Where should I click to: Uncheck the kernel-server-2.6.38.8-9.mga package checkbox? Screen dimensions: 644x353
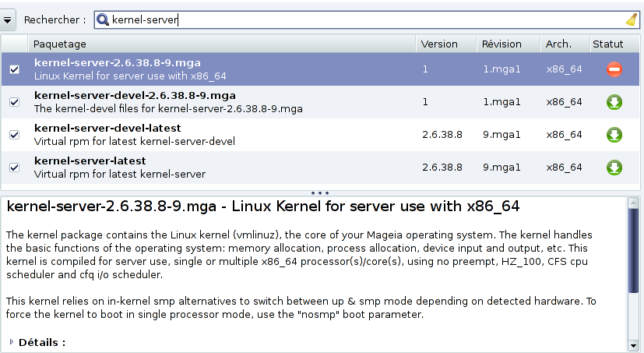coord(14,69)
